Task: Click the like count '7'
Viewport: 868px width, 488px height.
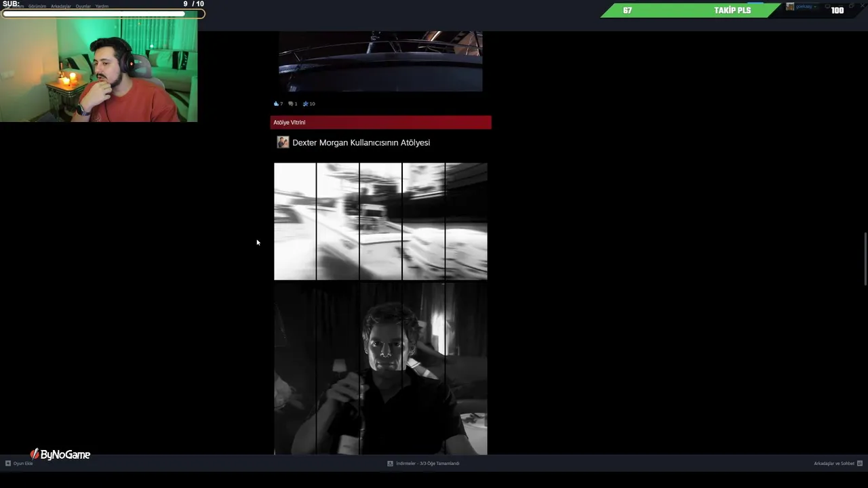Action: click(x=281, y=104)
